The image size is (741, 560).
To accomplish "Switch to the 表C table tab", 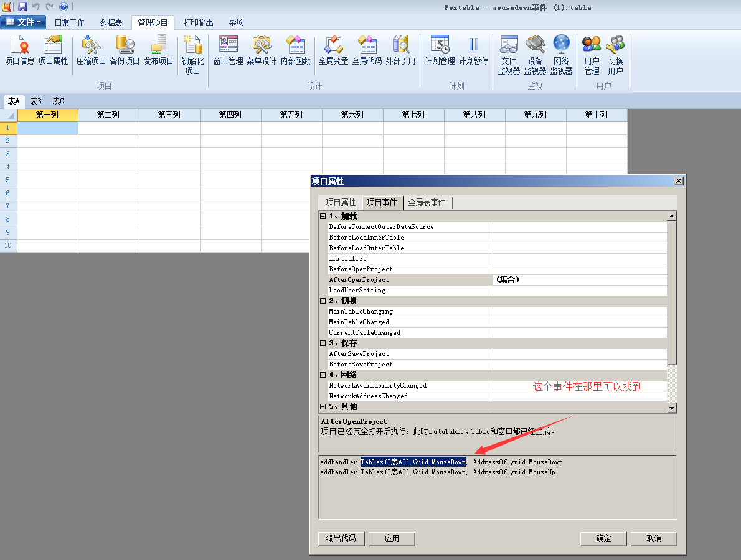I will point(58,101).
